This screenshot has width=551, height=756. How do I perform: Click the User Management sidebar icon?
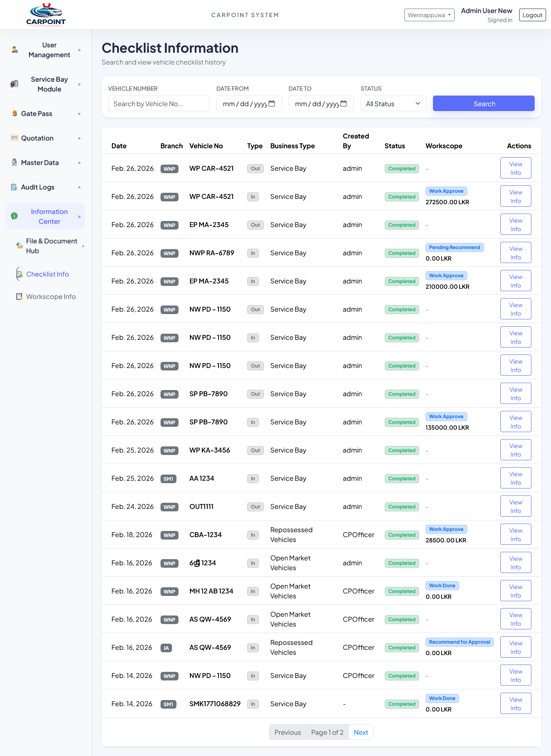(x=15, y=50)
